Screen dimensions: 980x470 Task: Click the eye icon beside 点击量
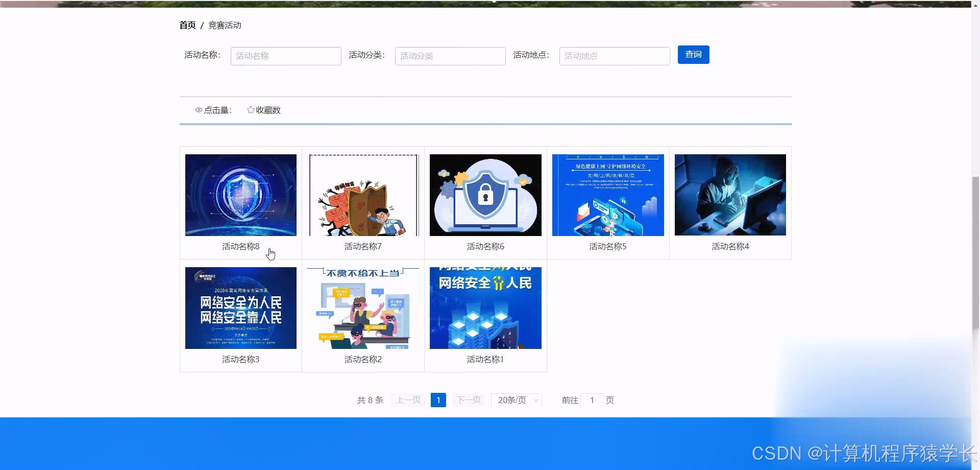pyautogui.click(x=199, y=110)
